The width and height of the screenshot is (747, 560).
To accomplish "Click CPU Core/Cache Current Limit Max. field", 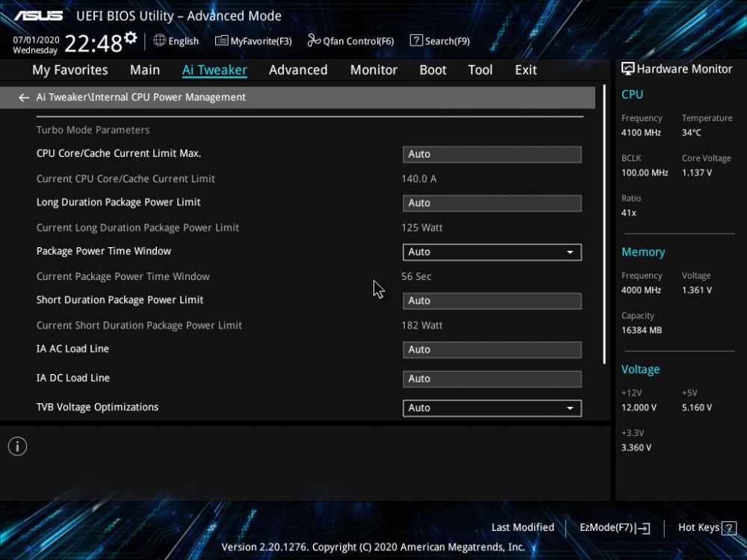I will pos(492,155).
